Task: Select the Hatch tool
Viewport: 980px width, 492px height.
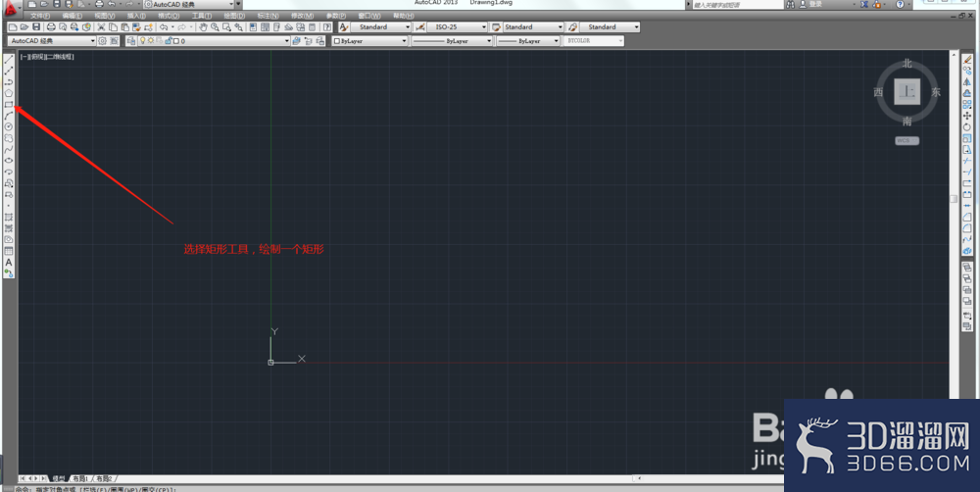Action: coord(9,217)
